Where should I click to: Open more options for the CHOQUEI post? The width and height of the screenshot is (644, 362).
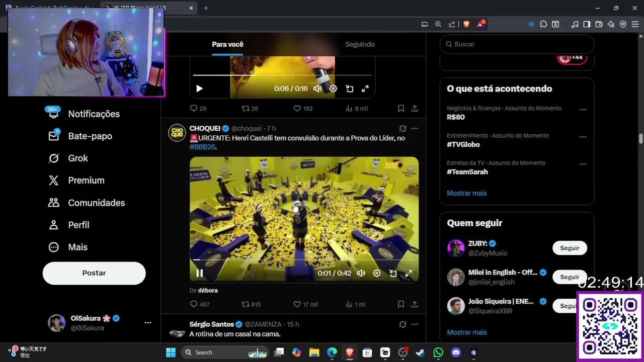(415, 128)
